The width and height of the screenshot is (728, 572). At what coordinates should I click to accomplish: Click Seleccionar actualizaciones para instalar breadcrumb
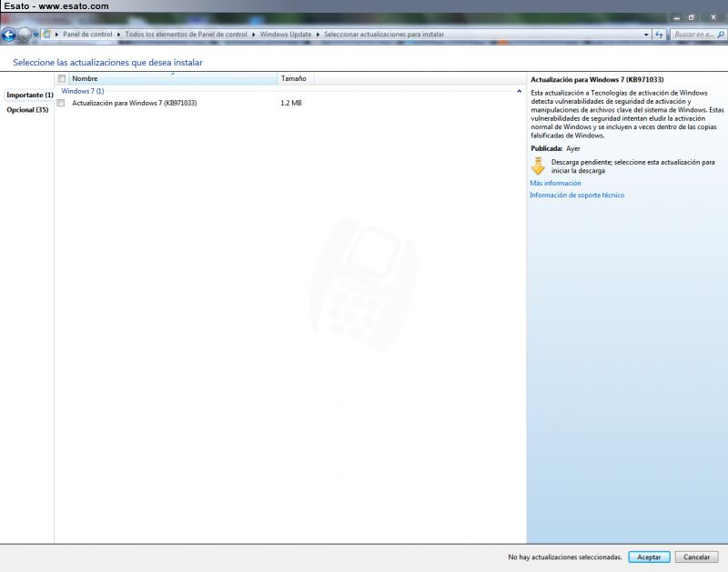pyautogui.click(x=384, y=35)
